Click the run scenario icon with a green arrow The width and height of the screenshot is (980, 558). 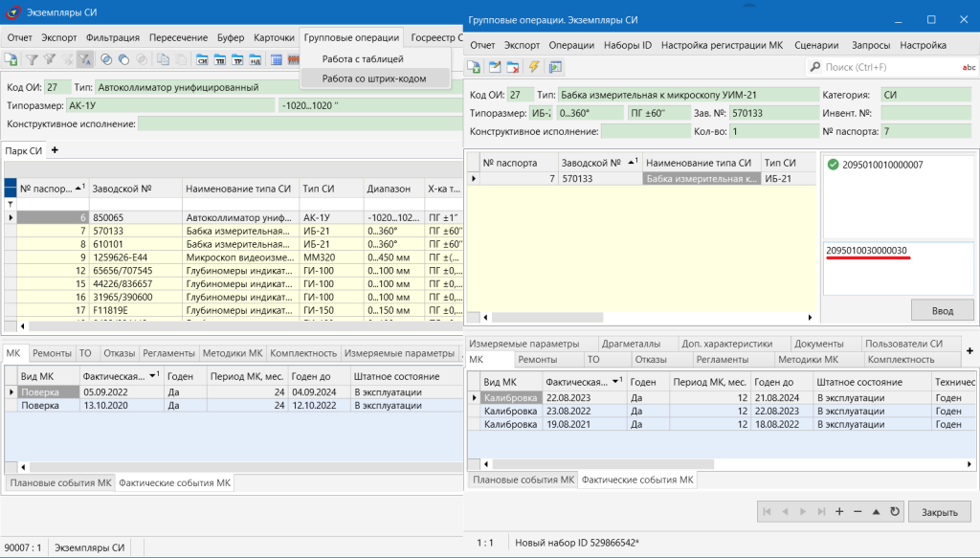[x=555, y=67]
